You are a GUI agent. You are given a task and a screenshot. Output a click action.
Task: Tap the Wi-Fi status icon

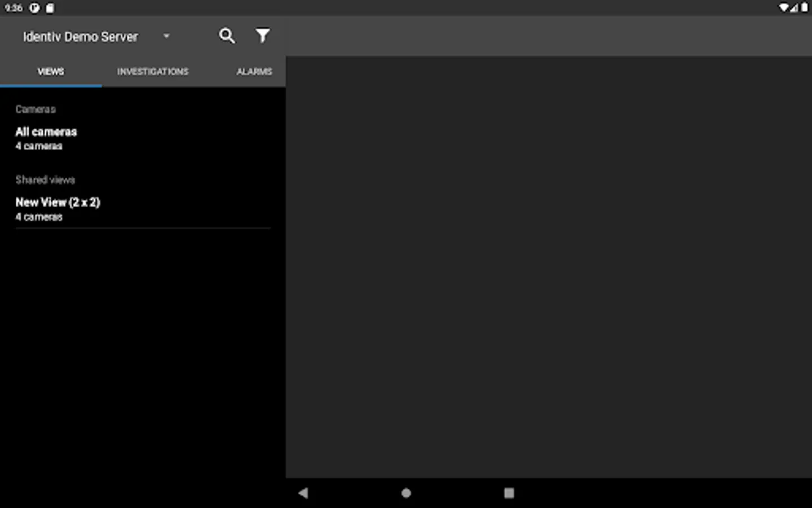click(784, 8)
